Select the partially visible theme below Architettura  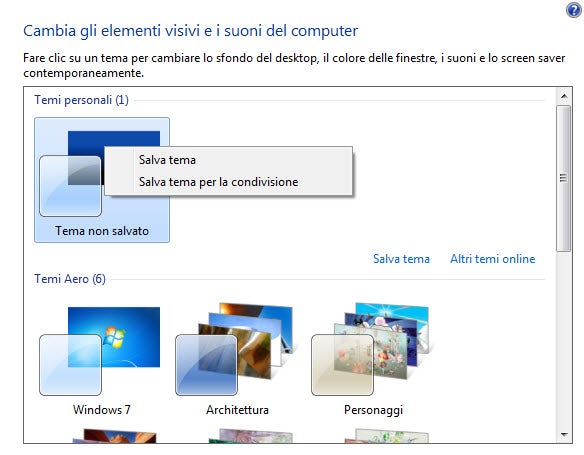(250, 436)
